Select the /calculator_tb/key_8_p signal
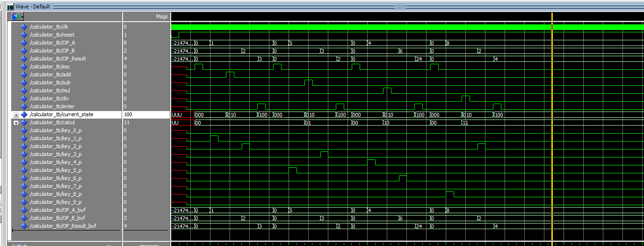This screenshot has height=246, width=644. [55, 194]
